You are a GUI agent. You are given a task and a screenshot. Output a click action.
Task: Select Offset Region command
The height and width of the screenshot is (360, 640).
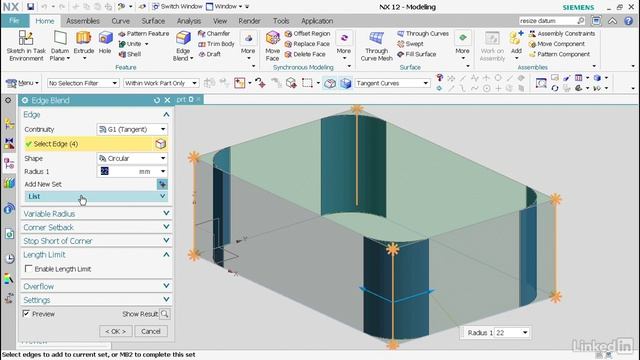point(307,33)
